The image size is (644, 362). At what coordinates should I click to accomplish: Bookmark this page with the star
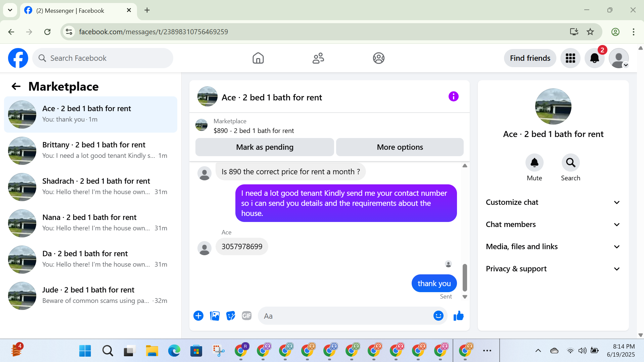[x=590, y=32]
